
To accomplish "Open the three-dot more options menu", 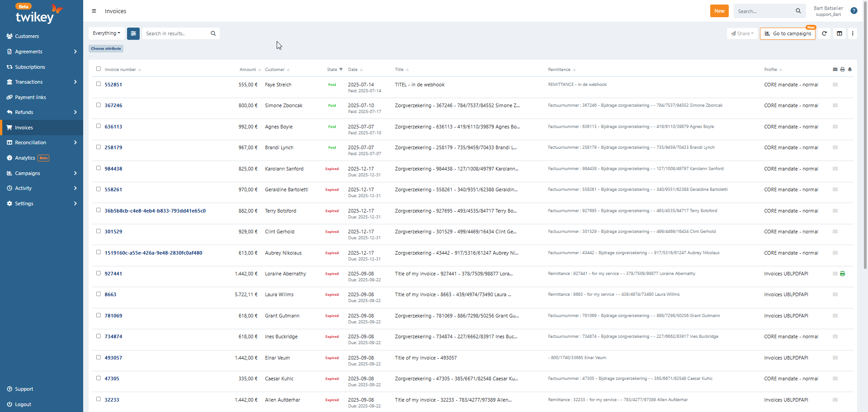I will 853,33.
